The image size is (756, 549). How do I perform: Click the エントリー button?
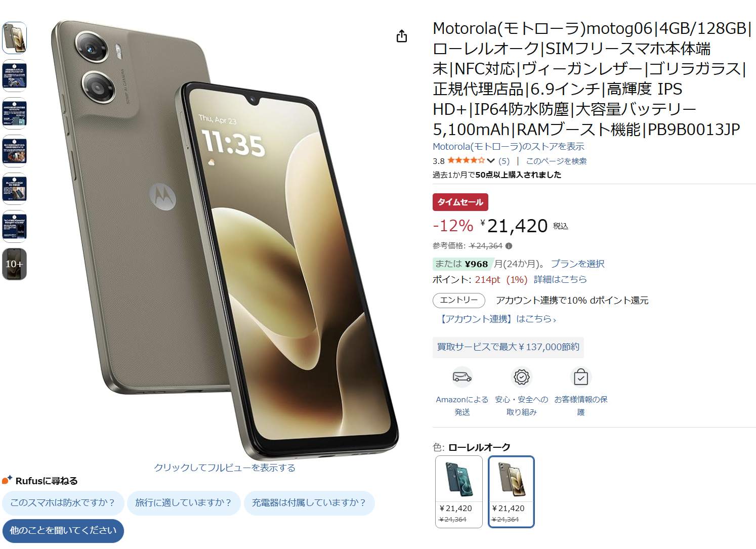tap(459, 300)
